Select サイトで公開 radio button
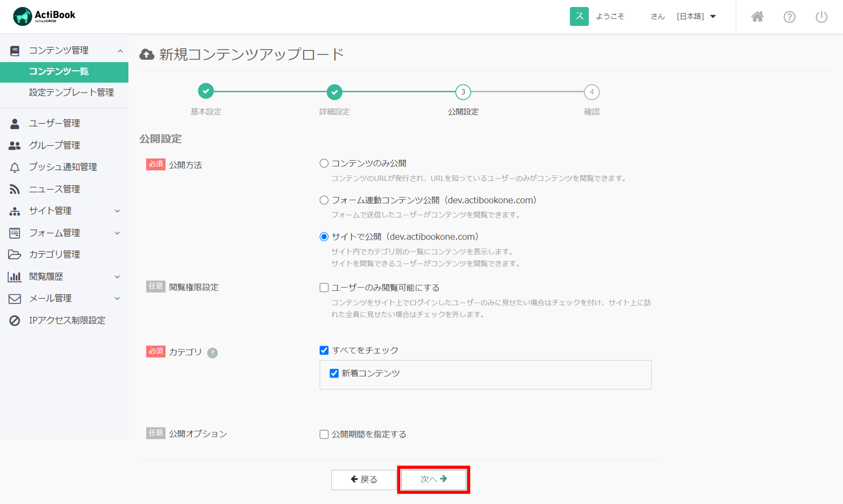Screen dimensions: 843x504 tap(324, 236)
